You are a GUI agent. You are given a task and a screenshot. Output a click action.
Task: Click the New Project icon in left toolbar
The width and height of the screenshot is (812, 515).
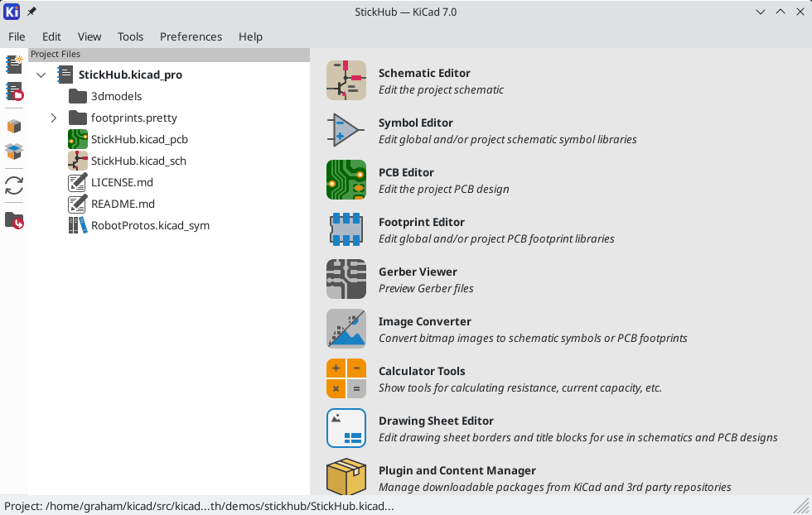14,65
